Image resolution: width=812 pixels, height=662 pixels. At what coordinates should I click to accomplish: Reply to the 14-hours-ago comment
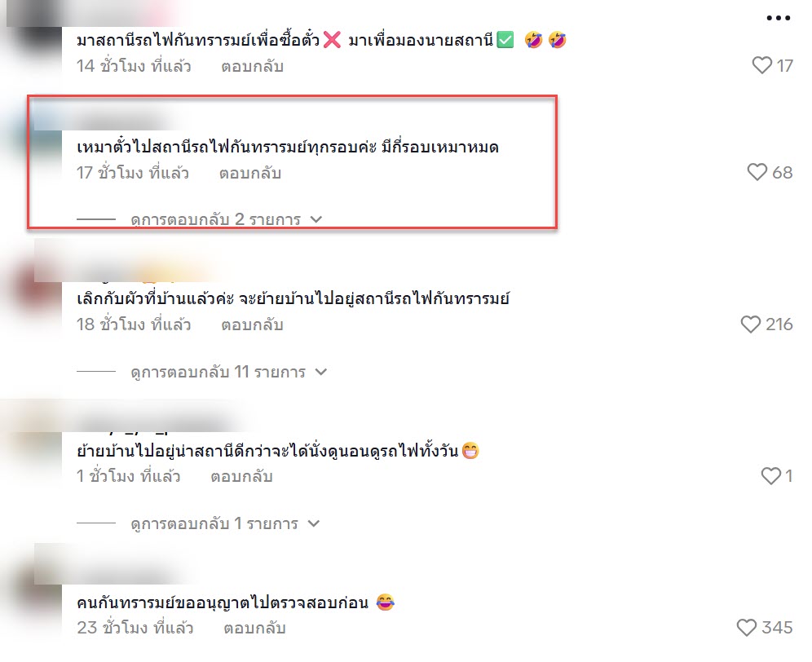(252, 66)
